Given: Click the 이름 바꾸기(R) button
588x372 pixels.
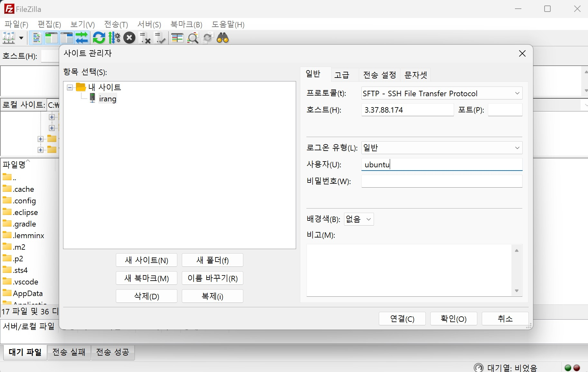Looking at the screenshot, I should pos(212,278).
